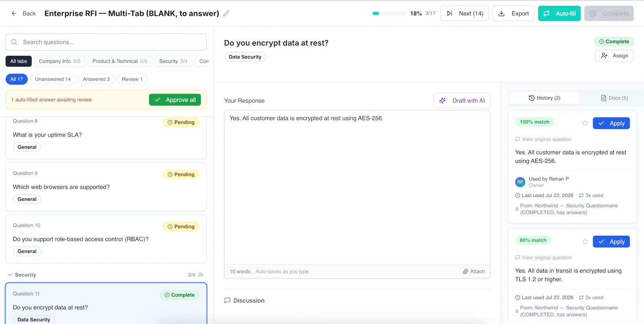Click the 18% progress bar
Screen dimensions: 644x324
tap(389, 13)
